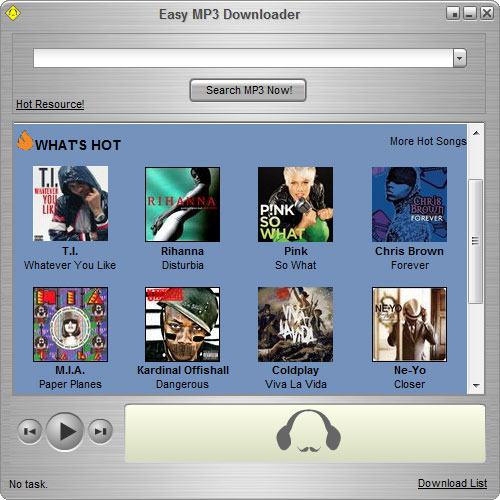This screenshot has height=500, width=500.
Task: Close the Easy MP3 Downloader window
Action: pyautogui.click(x=487, y=14)
